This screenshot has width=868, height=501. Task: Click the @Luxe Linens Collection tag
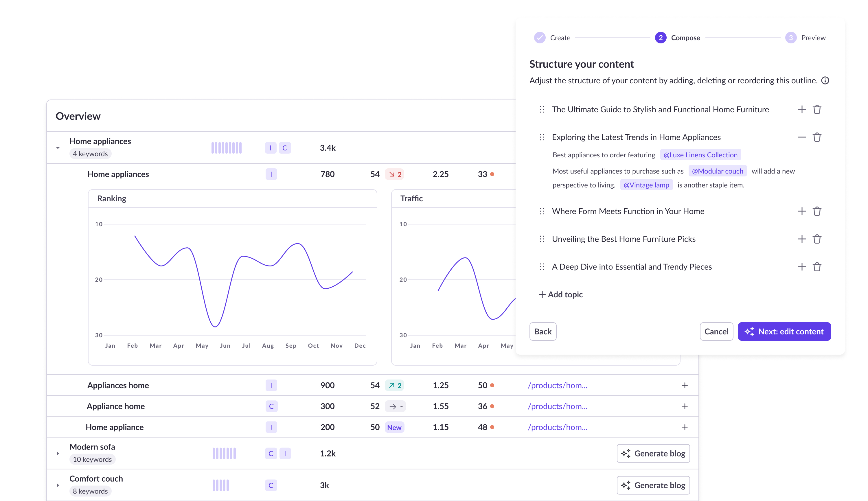[x=700, y=155]
